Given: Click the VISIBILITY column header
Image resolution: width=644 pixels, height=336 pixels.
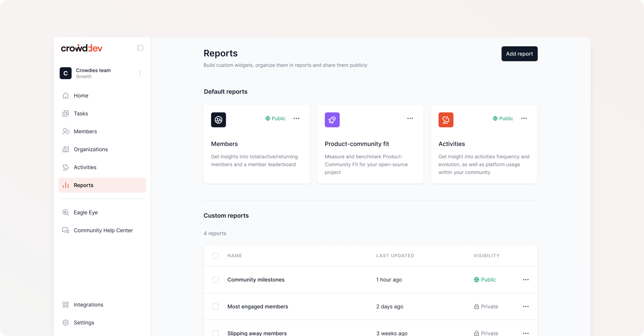Looking at the screenshot, I should (x=487, y=256).
